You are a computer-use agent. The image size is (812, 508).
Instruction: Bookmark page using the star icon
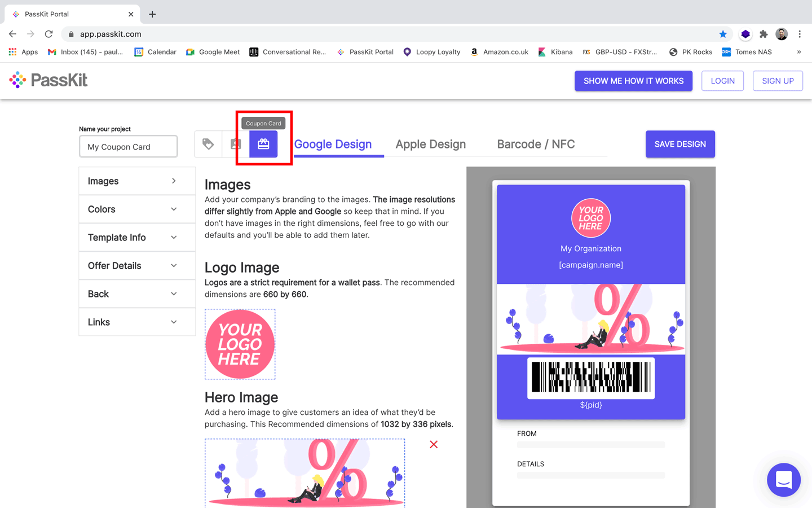coord(723,34)
